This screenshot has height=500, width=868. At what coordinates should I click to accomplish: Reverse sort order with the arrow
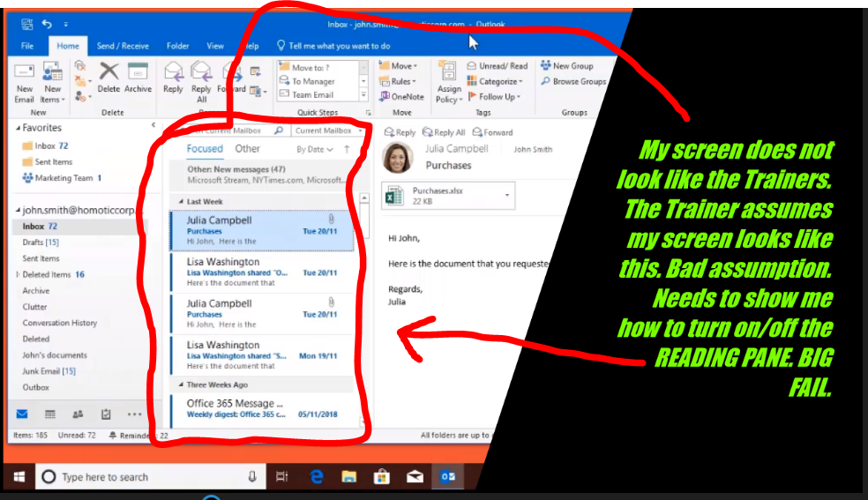pyautogui.click(x=347, y=149)
